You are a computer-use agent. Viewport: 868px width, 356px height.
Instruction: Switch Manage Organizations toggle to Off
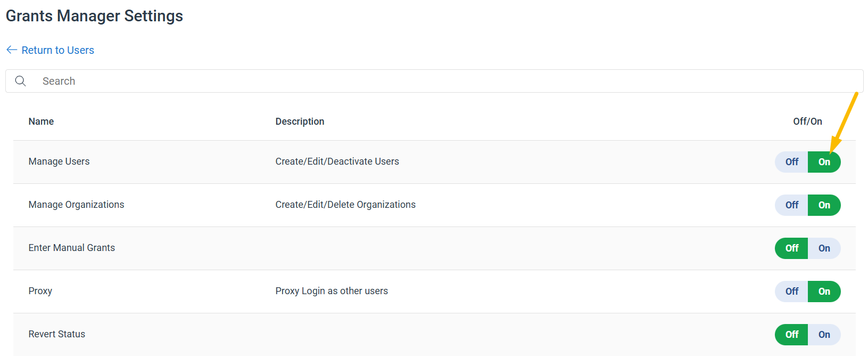point(791,205)
